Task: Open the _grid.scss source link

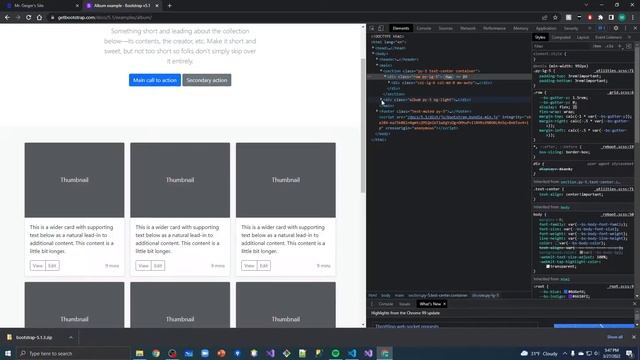Action: point(620,93)
